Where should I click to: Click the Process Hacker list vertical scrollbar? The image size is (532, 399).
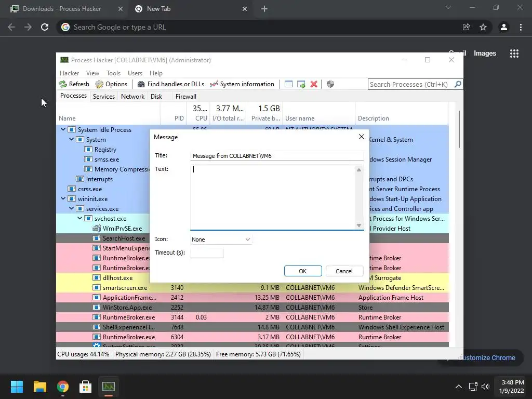[x=459, y=129]
